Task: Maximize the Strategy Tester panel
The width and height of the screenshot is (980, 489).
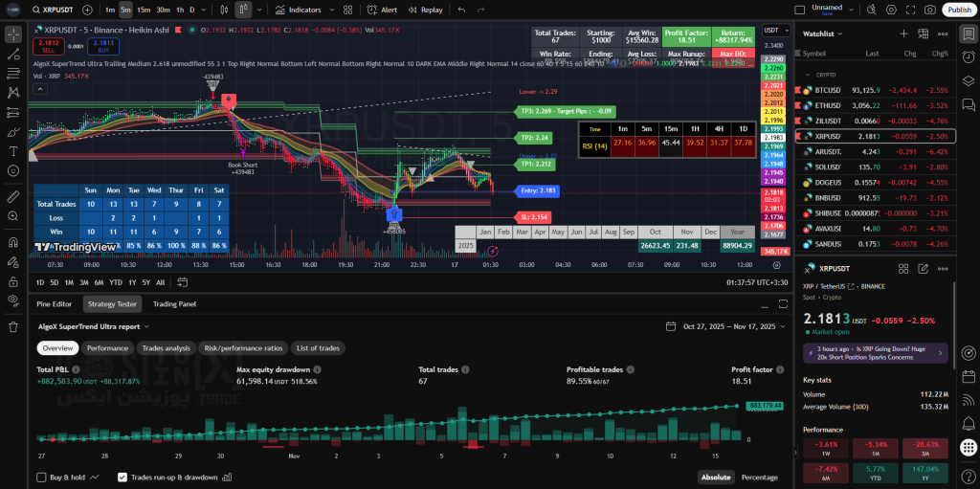Action: point(783,304)
